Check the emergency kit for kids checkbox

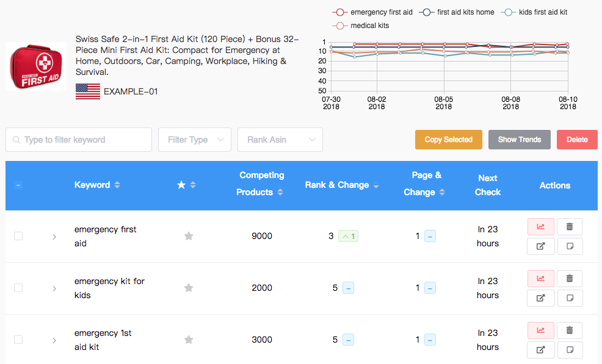[18, 288]
